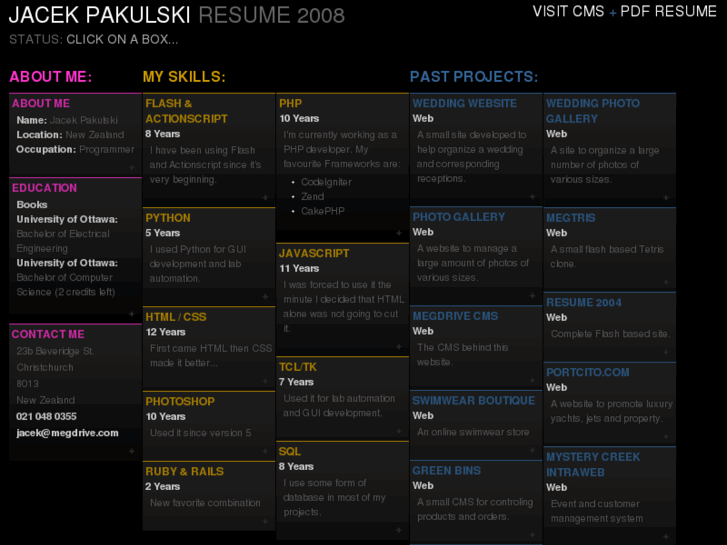The width and height of the screenshot is (727, 545).
Task: Expand the Photoshop skill plus icon
Action: click(265, 451)
